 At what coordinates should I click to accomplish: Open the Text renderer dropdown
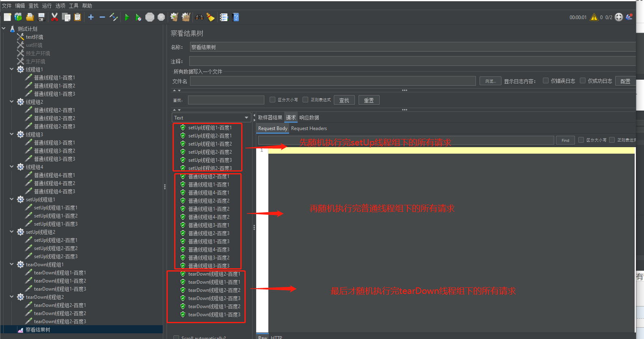click(x=211, y=117)
